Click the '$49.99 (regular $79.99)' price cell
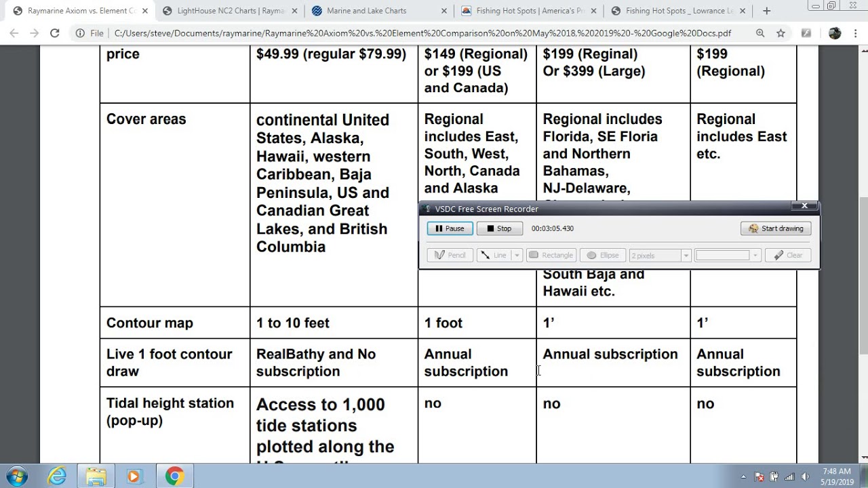The height and width of the screenshot is (488, 868). tap(331, 54)
